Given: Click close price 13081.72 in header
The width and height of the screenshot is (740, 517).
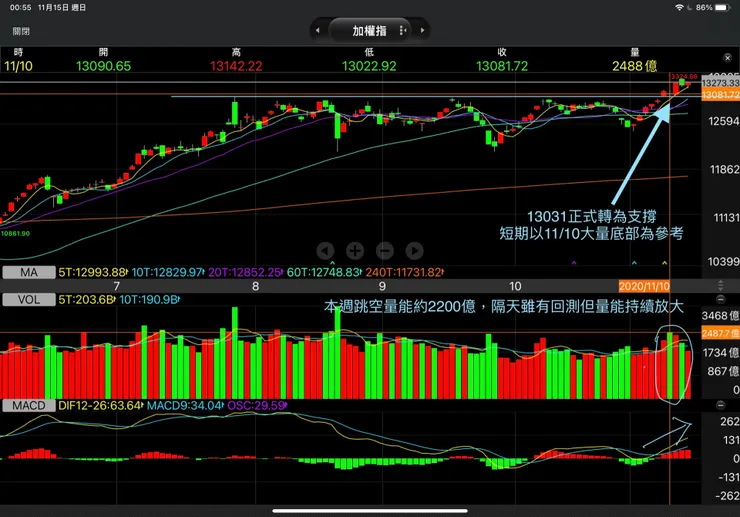Looking at the screenshot, I should (502, 66).
